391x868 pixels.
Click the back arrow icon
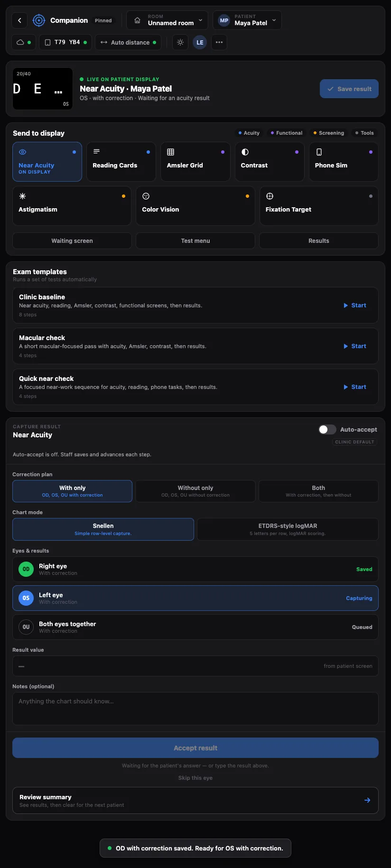click(x=19, y=20)
